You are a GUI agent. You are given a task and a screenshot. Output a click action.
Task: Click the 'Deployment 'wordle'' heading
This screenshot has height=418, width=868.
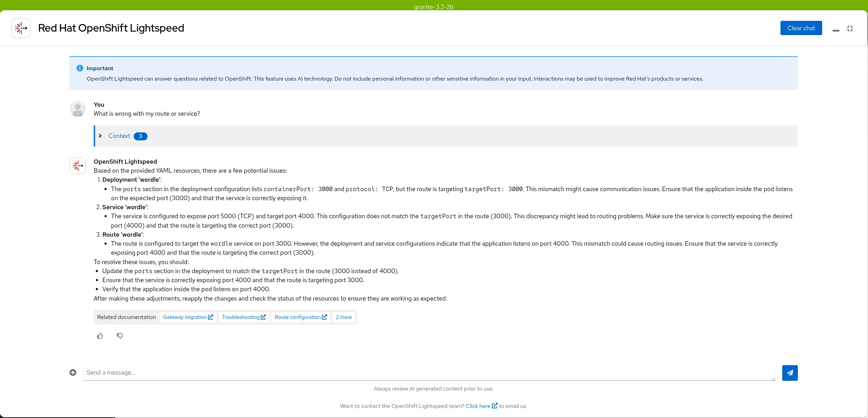coord(131,180)
